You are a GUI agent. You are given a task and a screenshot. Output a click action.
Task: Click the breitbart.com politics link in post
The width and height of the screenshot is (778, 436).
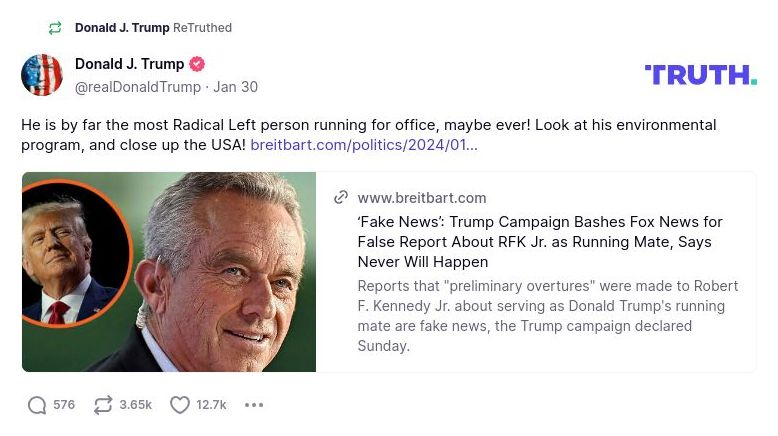(364, 145)
